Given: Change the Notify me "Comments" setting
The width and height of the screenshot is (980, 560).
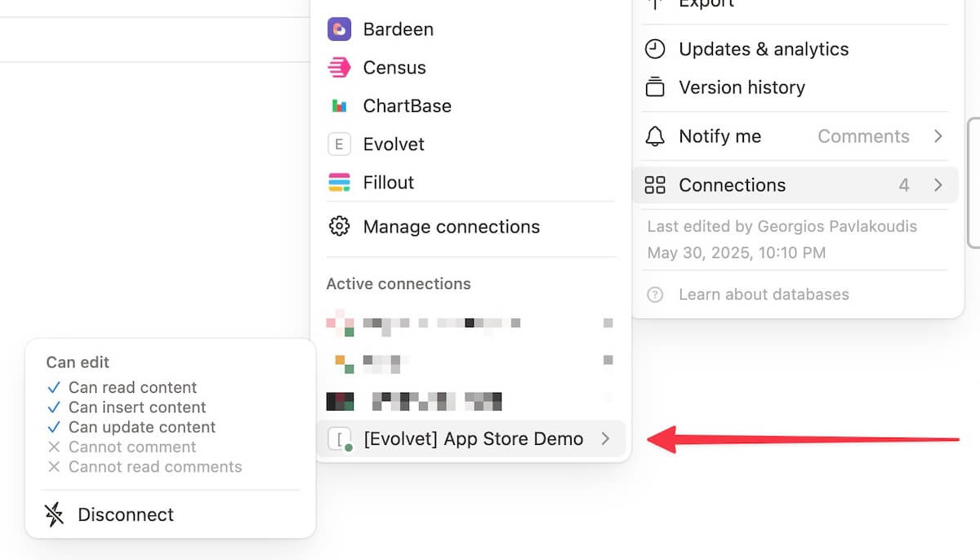Looking at the screenshot, I should coord(863,136).
